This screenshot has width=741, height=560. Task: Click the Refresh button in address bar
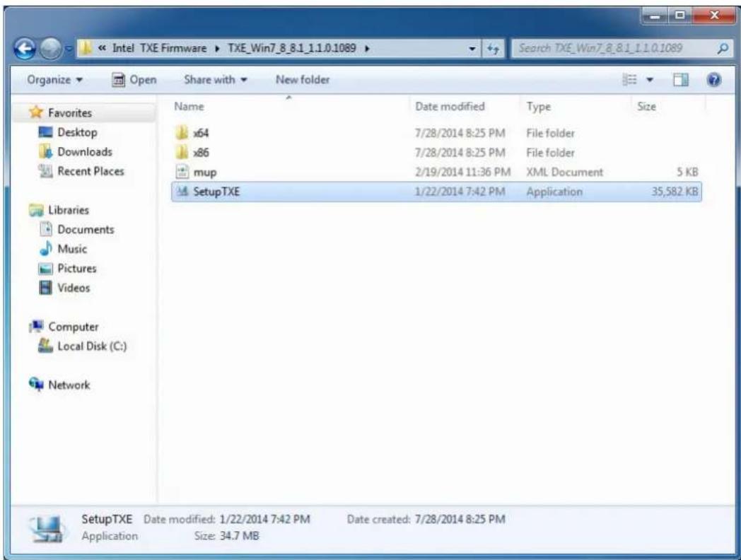point(493,49)
